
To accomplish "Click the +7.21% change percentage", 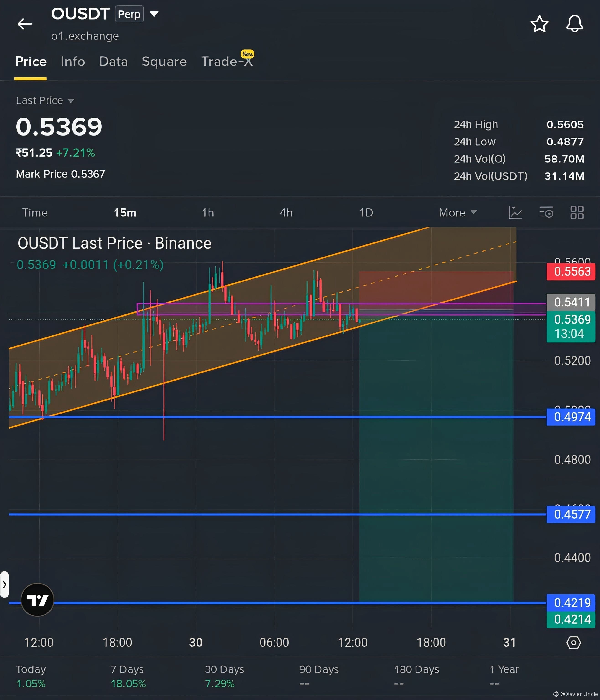I will pyautogui.click(x=75, y=153).
